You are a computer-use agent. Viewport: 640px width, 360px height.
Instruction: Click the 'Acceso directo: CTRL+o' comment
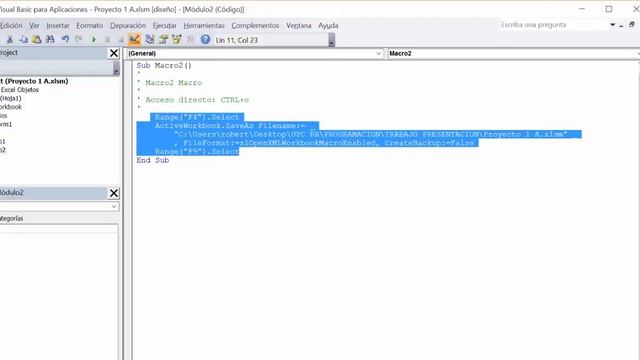click(197, 100)
